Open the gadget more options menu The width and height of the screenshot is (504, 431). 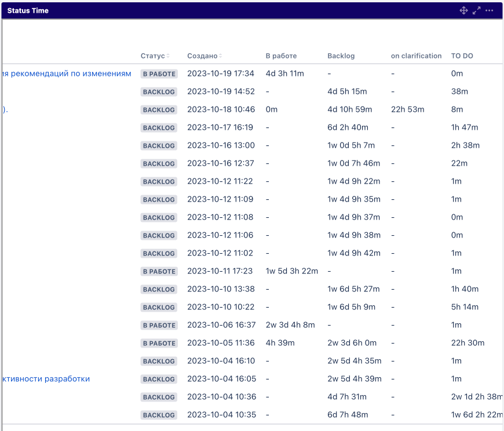click(490, 10)
